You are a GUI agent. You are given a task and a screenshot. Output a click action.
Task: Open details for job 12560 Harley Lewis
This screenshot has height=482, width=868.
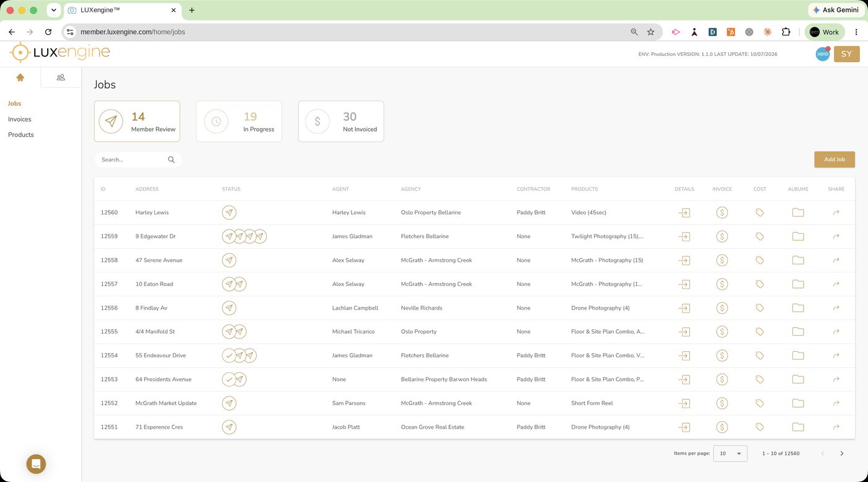[684, 213]
